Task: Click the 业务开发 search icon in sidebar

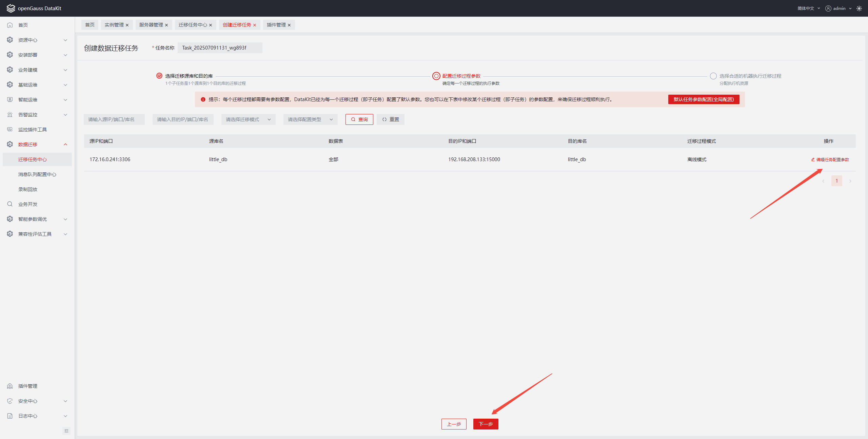Action: [10, 204]
